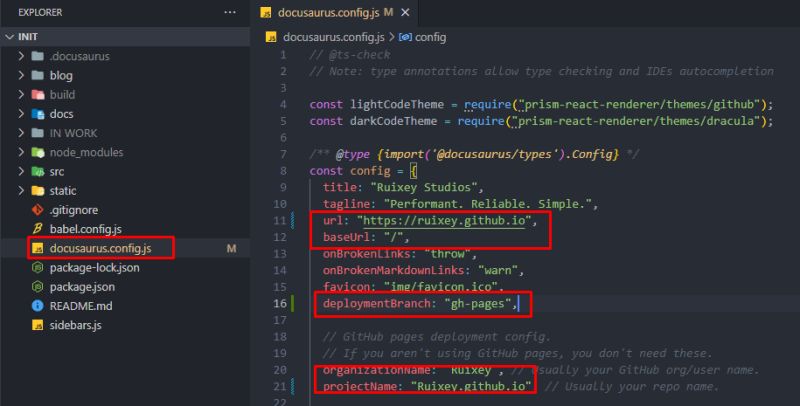Place cursor on "Ruixey Studios" title string
Image resolution: width=800 pixels, height=406 pixels.
(423, 187)
